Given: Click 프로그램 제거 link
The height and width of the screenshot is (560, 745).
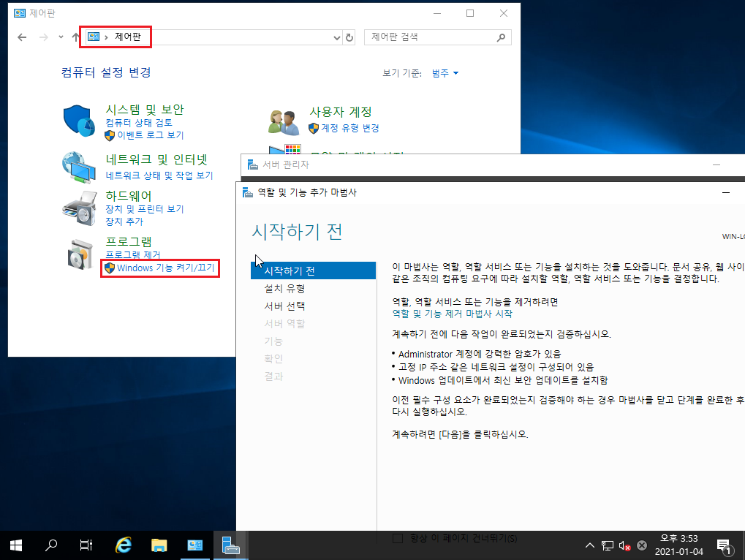Looking at the screenshot, I should (x=133, y=254).
